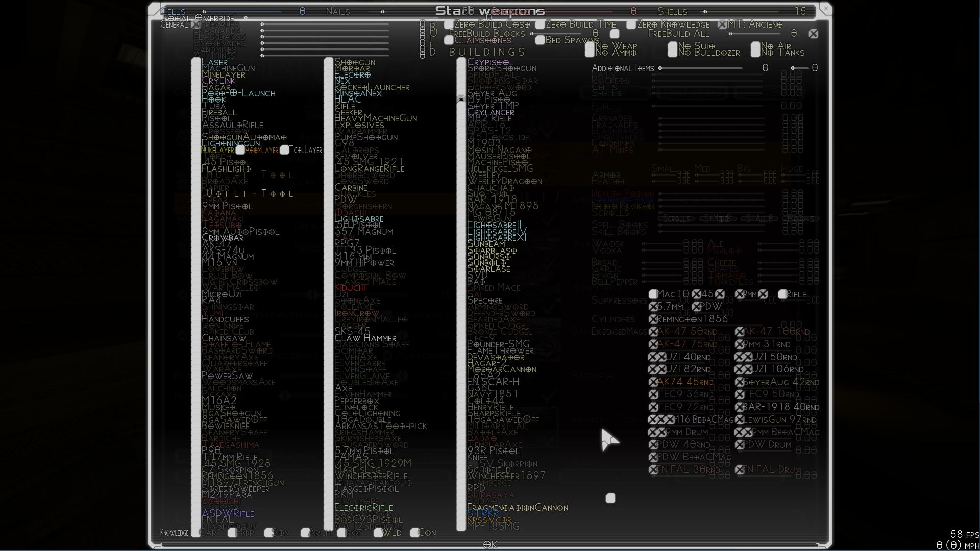Enable the No Bulldozer checkbox
The image size is (980, 551).
pyautogui.click(x=673, y=53)
